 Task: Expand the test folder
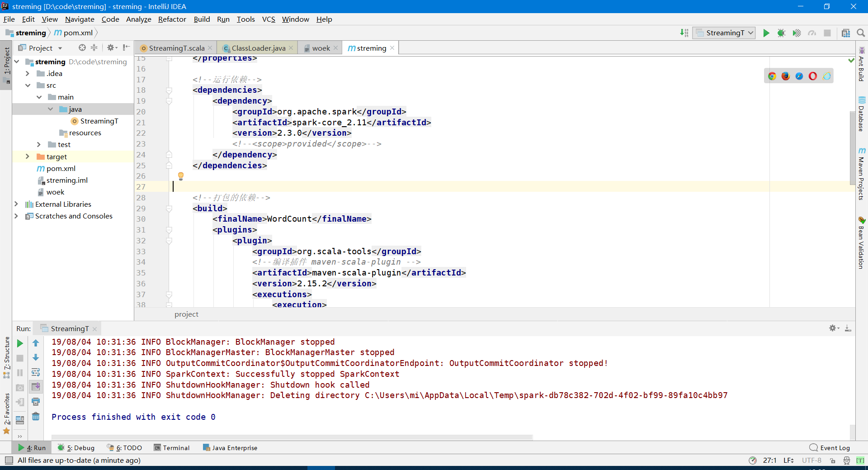pos(39,144)
